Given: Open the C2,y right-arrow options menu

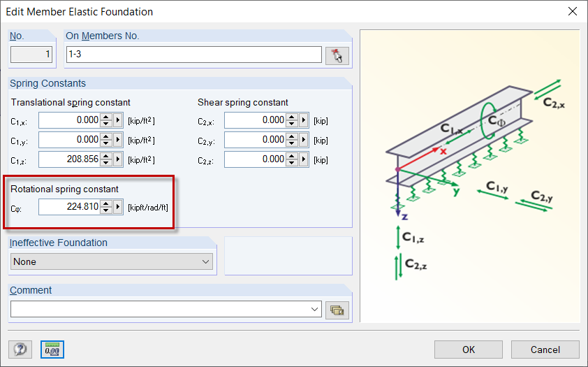Looking at the screenshot, I should [x=303, y=140].
